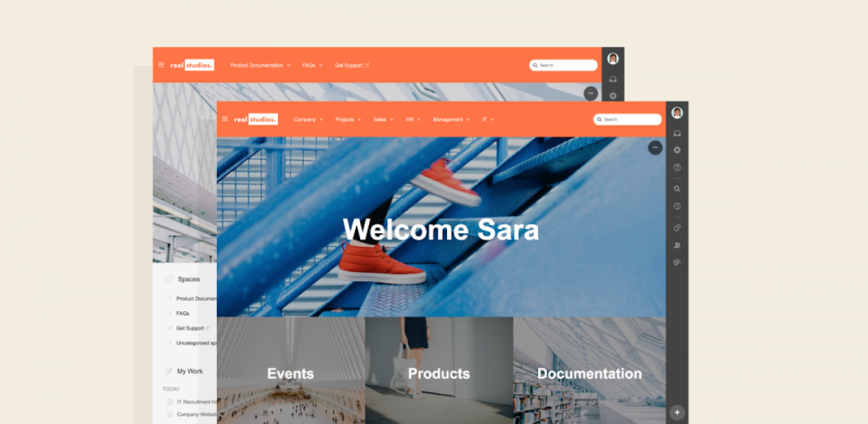Open the HR menu item
This screenshot has height=424, width=868.
(x=413, y=120)
